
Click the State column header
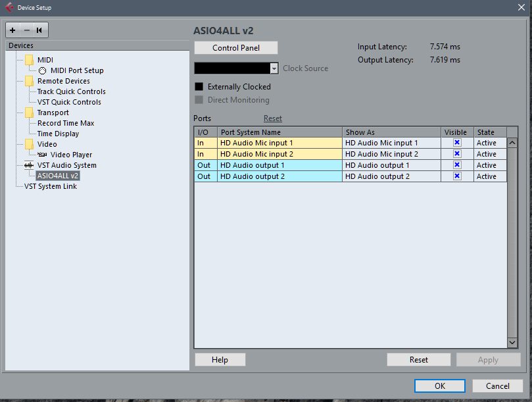point(491,132)
